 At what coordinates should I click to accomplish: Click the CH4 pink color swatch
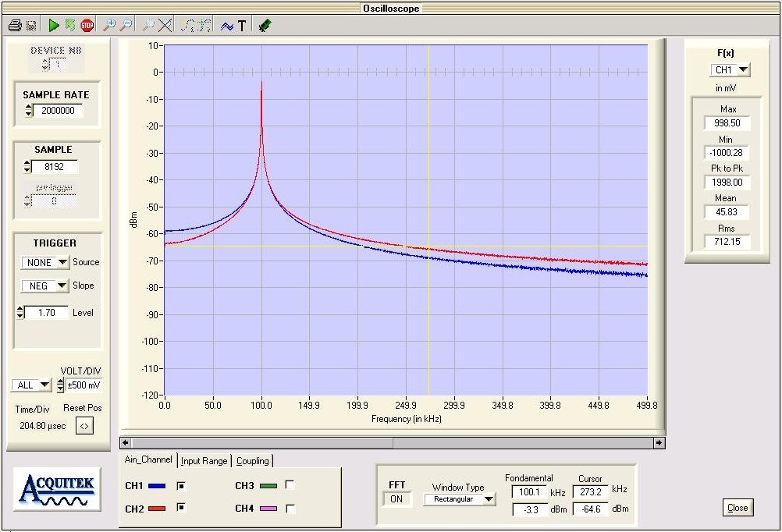[x=268, y=509]
